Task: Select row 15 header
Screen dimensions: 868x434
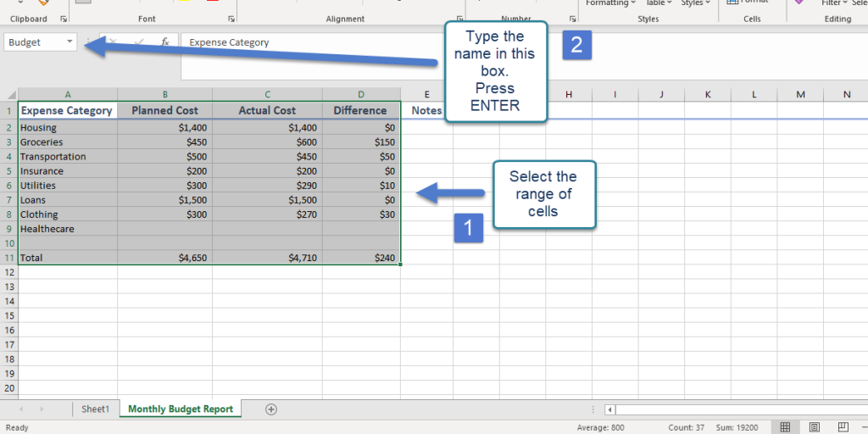Action: 8,315
